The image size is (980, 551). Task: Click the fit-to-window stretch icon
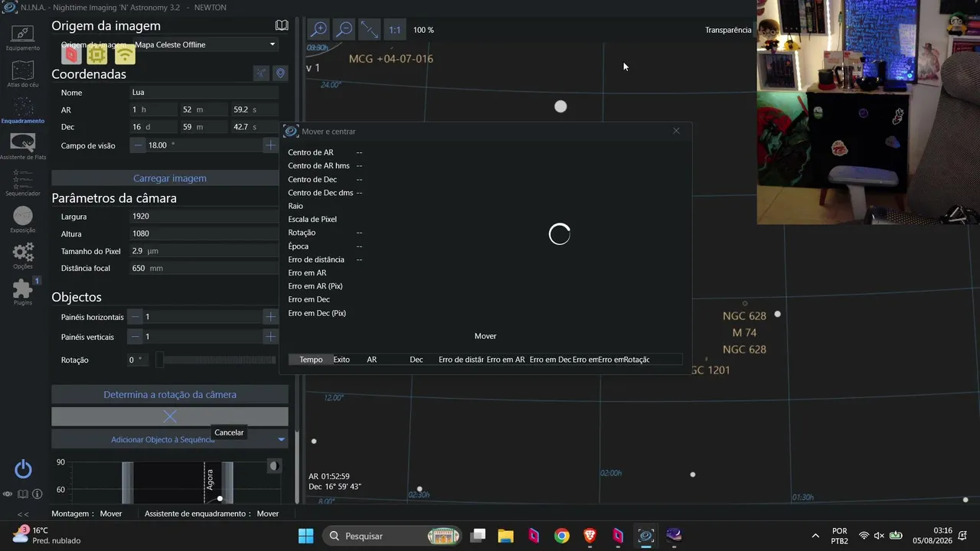[x=370, y=30]
